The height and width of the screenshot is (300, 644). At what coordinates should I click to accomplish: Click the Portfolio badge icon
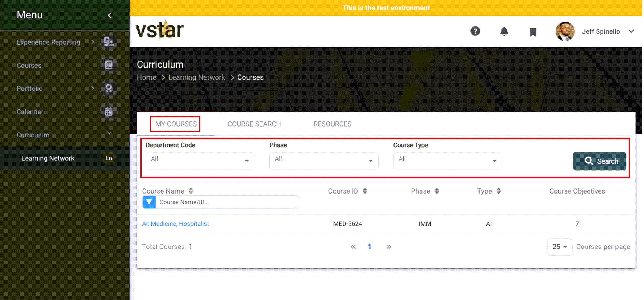click(109, 88)
